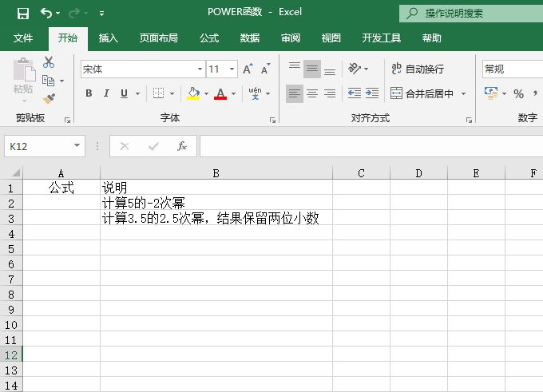
Task: Open the 公式 ribbon tab
Action: point(209,38)
